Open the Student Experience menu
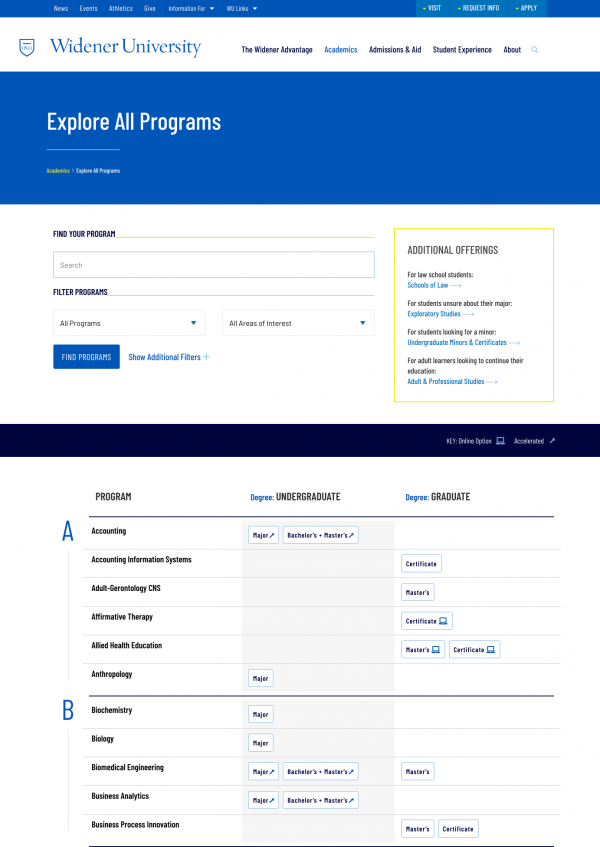Screen dimensions: 600x847 pos(462,50)
